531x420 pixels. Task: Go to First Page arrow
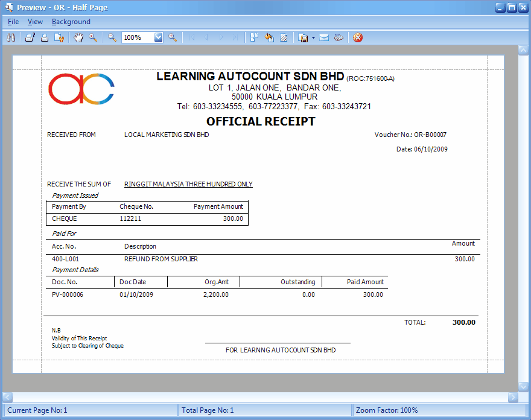[192, 37]
